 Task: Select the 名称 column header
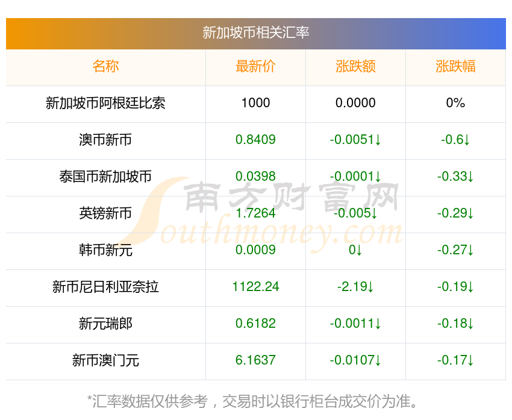(x=105, y=66)
